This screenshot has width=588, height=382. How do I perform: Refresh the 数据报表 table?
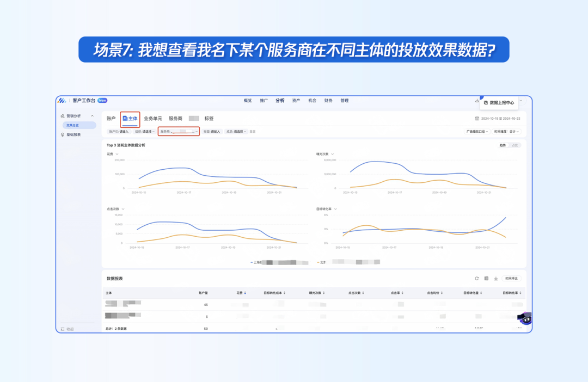pyautogui.click(x=476, y=279)
